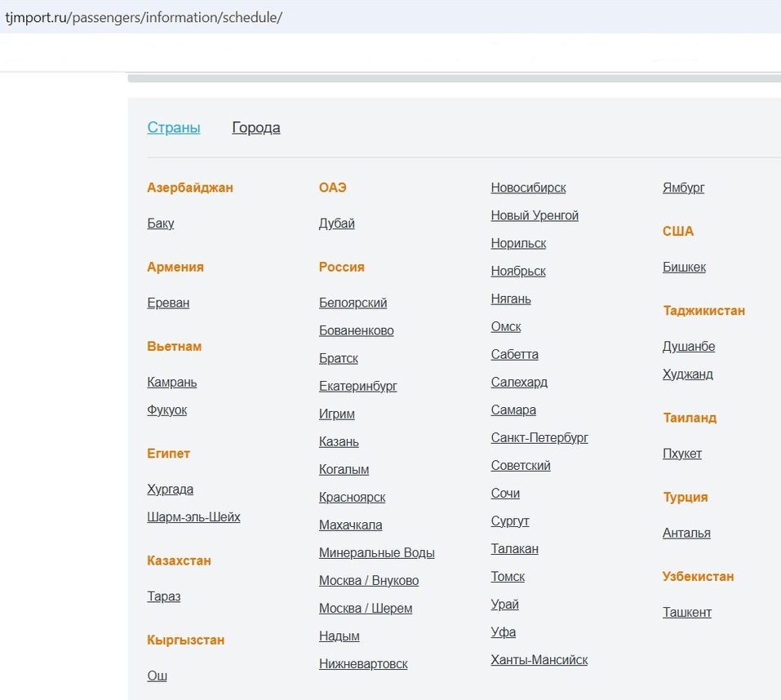Viewport: 781px width, 700px height.
Task: Choose the Анталья link under Турция
Action: point(686,533)
